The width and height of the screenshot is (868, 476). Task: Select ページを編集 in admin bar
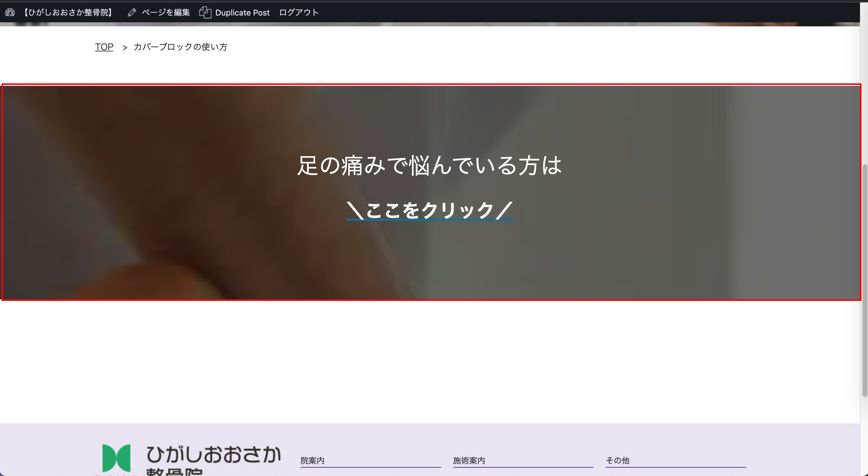(165, 12)
